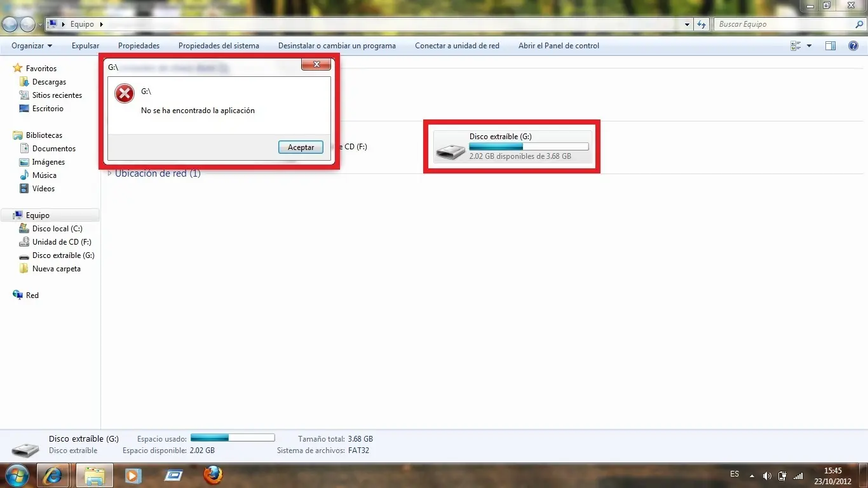Screen dimensions: 868x488
Task: Open the address bar history dropdown
Action: pos(688,24)
